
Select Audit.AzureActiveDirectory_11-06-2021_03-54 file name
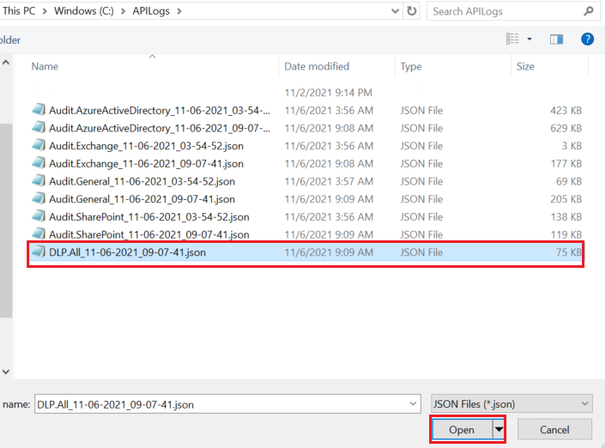159,110
